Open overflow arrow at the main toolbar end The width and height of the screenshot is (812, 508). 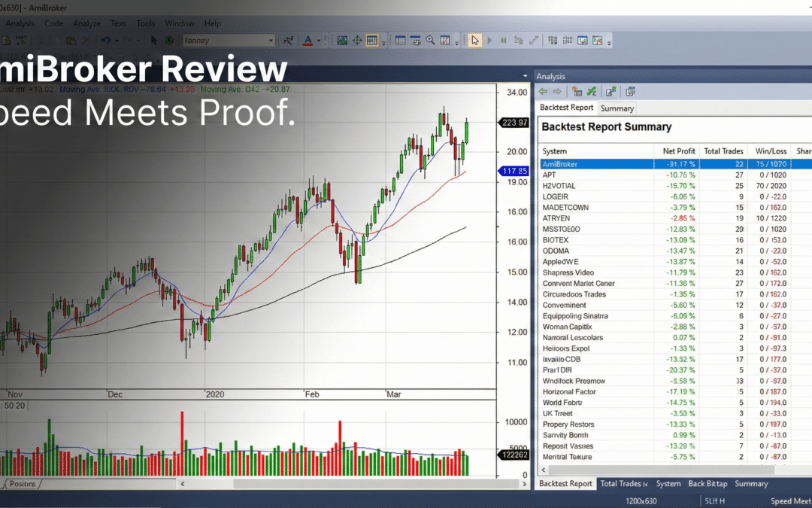[609, 43]
